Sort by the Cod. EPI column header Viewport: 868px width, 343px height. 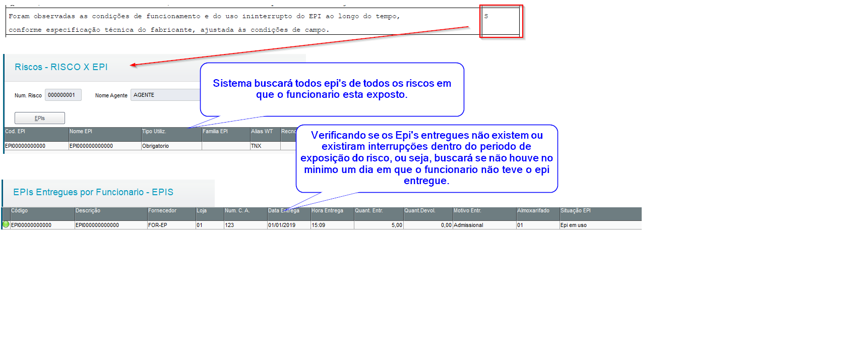(36, 134)
